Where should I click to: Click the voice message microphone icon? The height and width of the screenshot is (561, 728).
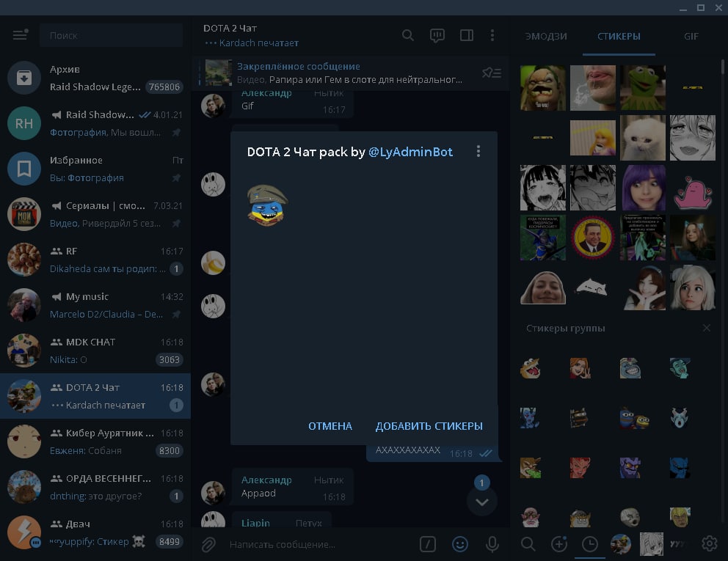coord(492,544)
